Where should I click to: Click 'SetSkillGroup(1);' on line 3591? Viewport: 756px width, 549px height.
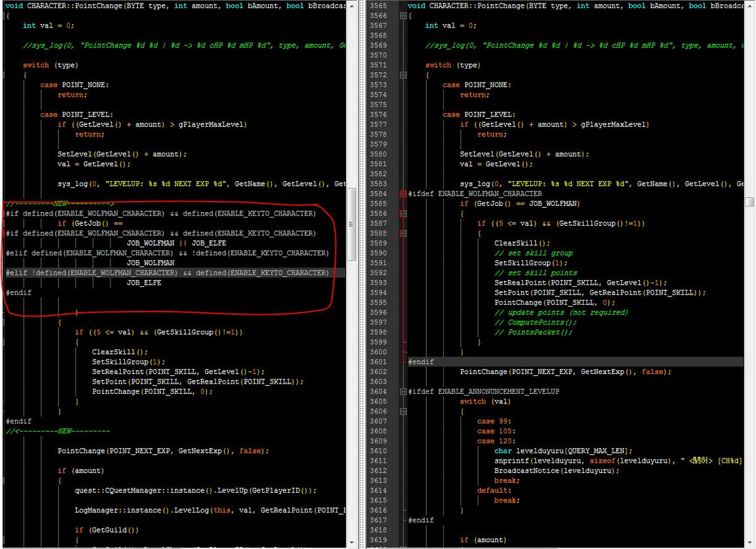coord(531,263)
